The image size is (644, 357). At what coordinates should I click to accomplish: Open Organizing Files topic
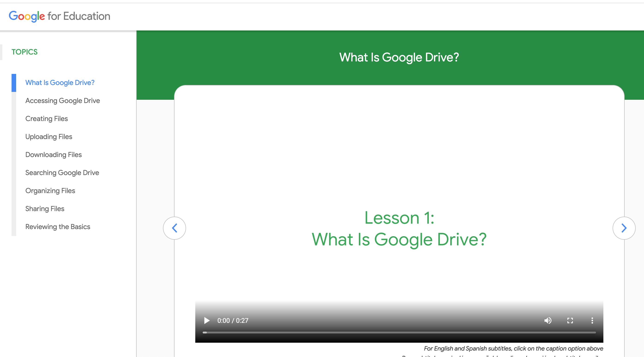[50, 191]
